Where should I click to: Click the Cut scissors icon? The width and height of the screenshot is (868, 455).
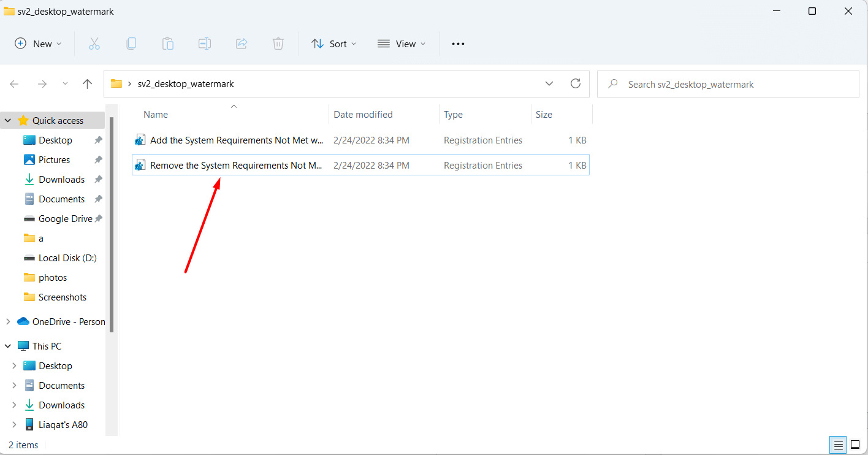click(94, 44)
